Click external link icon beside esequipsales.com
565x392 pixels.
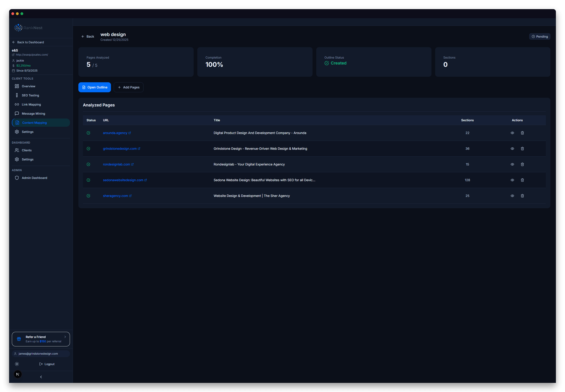pos(13,54)
